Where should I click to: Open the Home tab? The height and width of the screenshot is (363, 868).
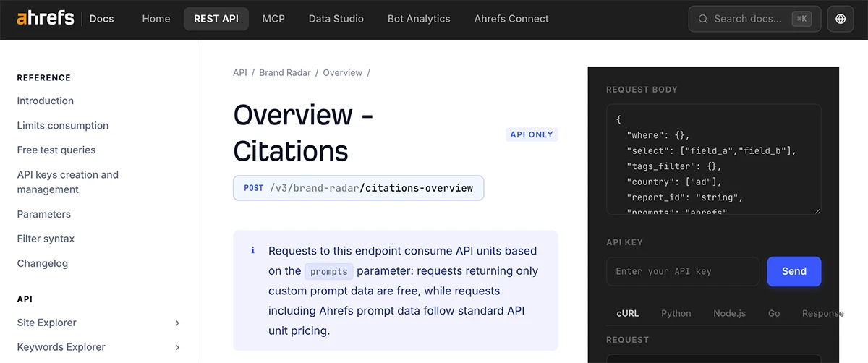click(156, 19)
